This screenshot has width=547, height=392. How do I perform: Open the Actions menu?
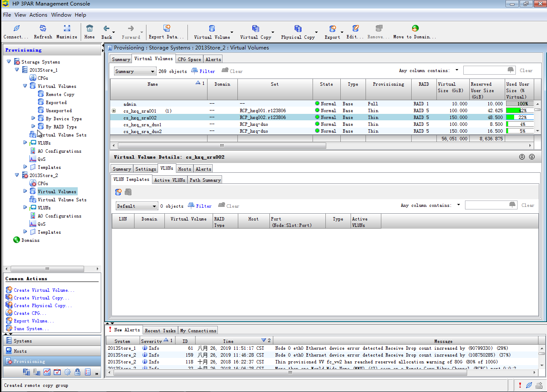click(x=38, y=15)
